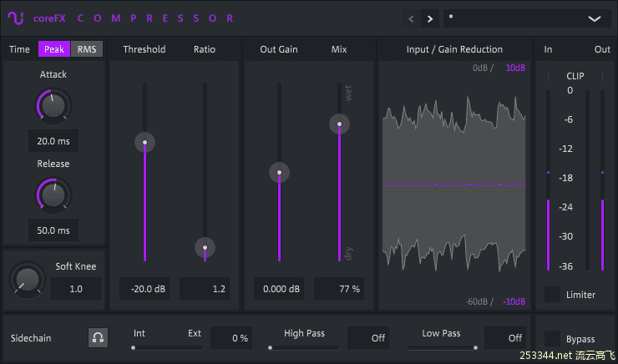Click the Mix slider handle
This screenshot has height=364, width=618.
click(339, 124)
